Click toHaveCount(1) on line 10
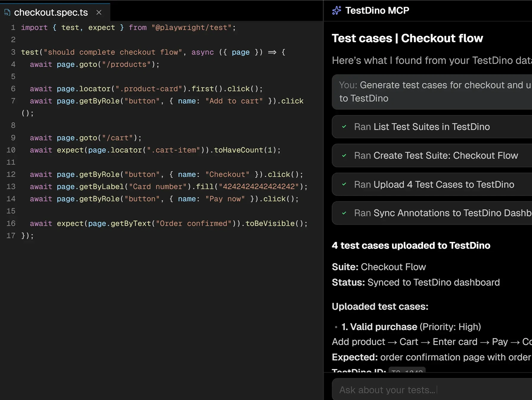532x400 pixels. (x=245, y=150)
